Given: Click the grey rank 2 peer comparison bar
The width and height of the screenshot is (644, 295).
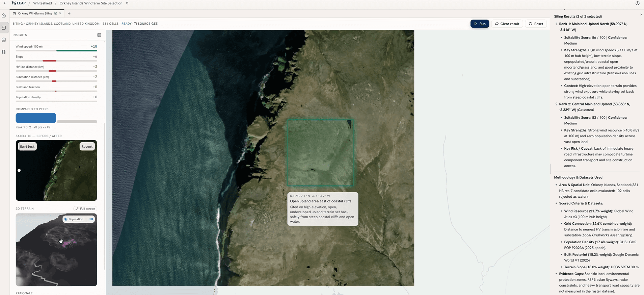Looking at the screenshot, I should 77,122.
